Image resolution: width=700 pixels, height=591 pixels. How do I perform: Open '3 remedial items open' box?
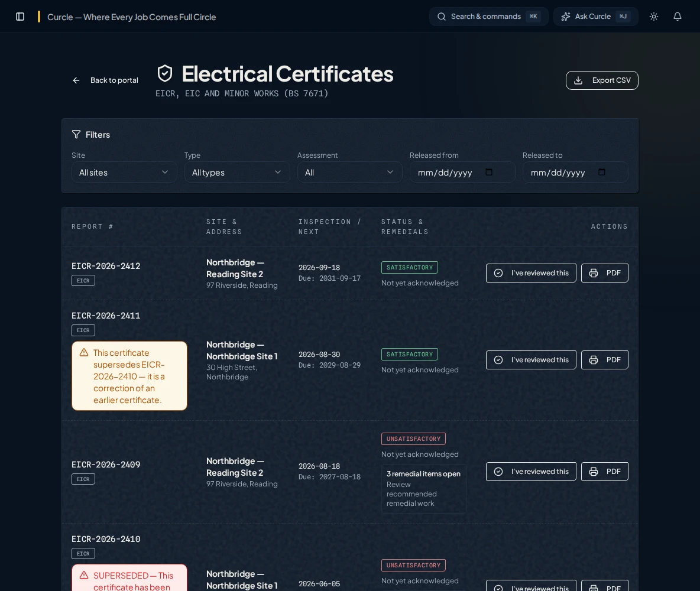[424, 489]
